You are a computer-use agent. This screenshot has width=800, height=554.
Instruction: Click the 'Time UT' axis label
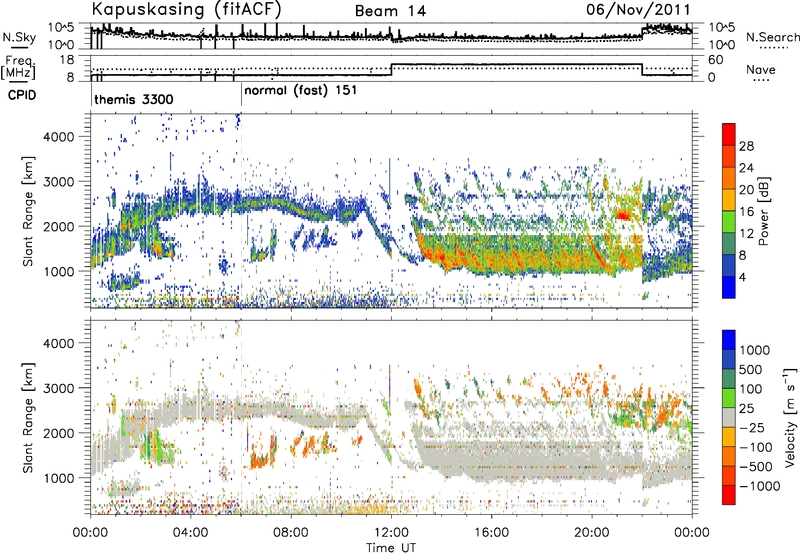click(391, 548)
